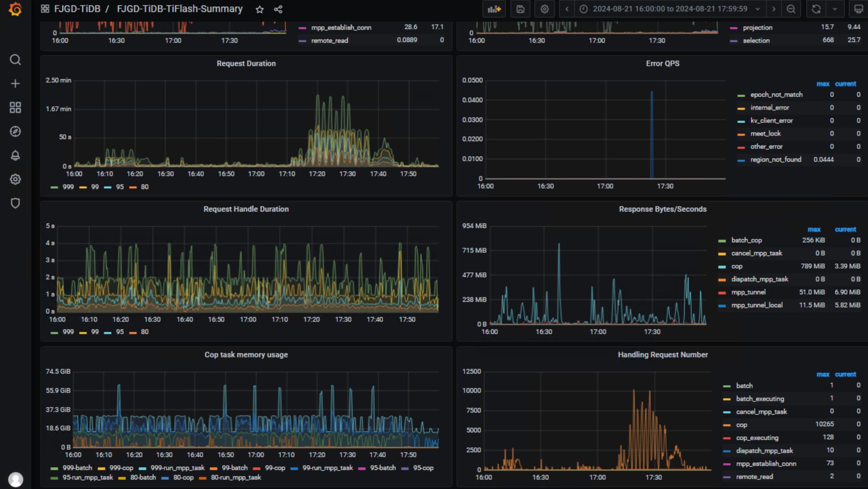The width and height of the screenshot is (868, 489).
Task: Click the share dashboard icon
Action: pos(278,9)
